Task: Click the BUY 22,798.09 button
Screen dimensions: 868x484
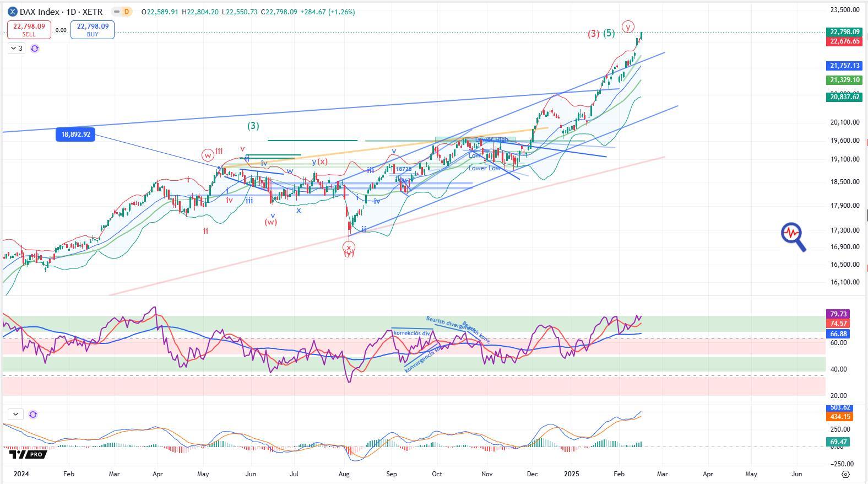Action: [93, 30]
